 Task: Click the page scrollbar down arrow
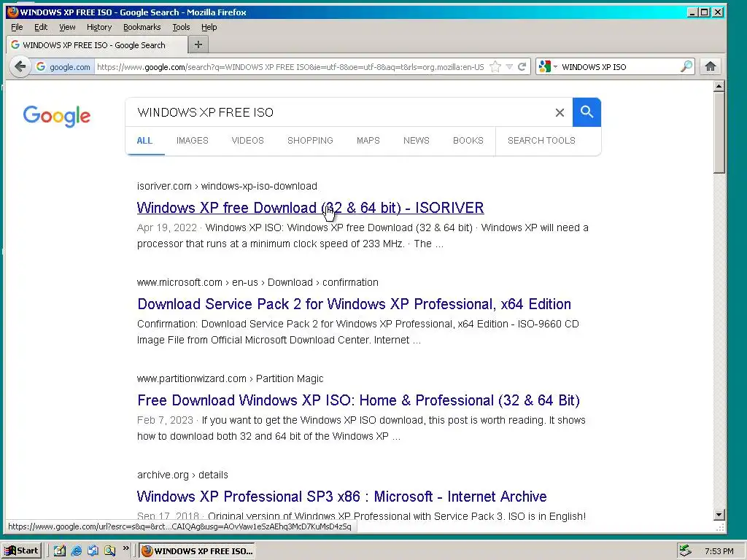coord(719,515)
